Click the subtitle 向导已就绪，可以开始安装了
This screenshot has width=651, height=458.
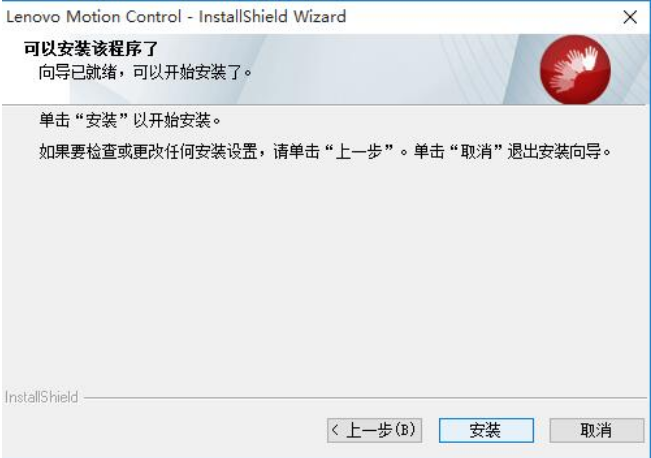pyautogui.click(x=145, y=72)
